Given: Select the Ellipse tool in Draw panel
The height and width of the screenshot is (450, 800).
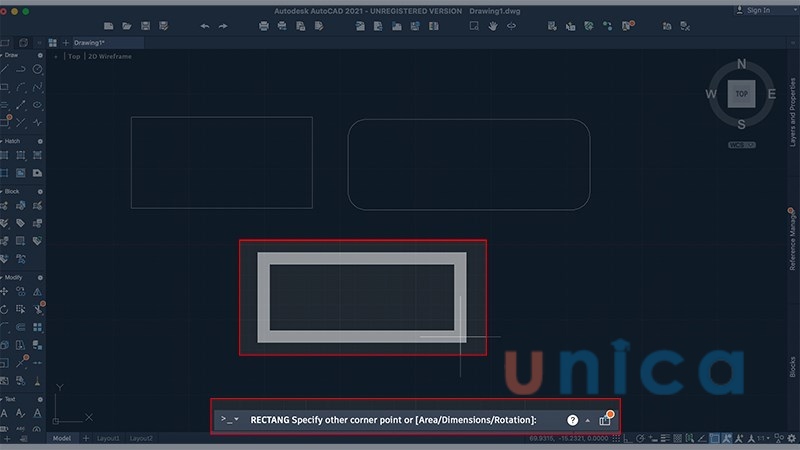Looking at the screenshot, I should coord(37,105).
